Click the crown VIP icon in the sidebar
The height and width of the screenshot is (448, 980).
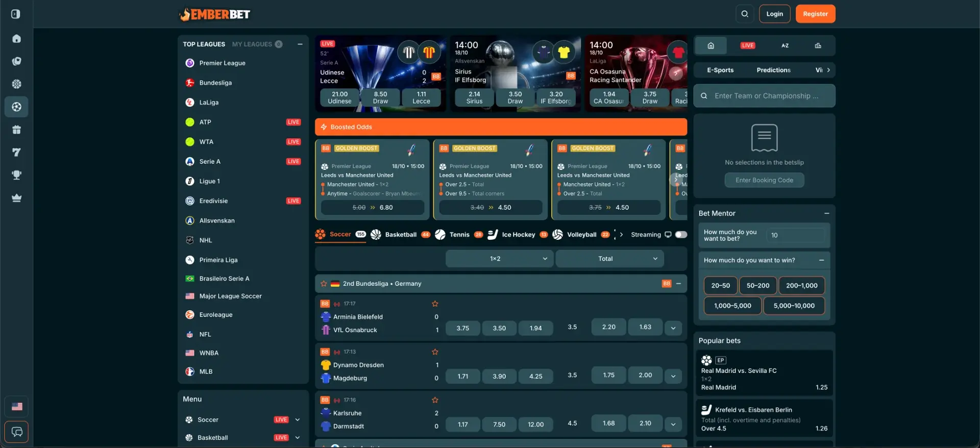click(x=16, y=198)
